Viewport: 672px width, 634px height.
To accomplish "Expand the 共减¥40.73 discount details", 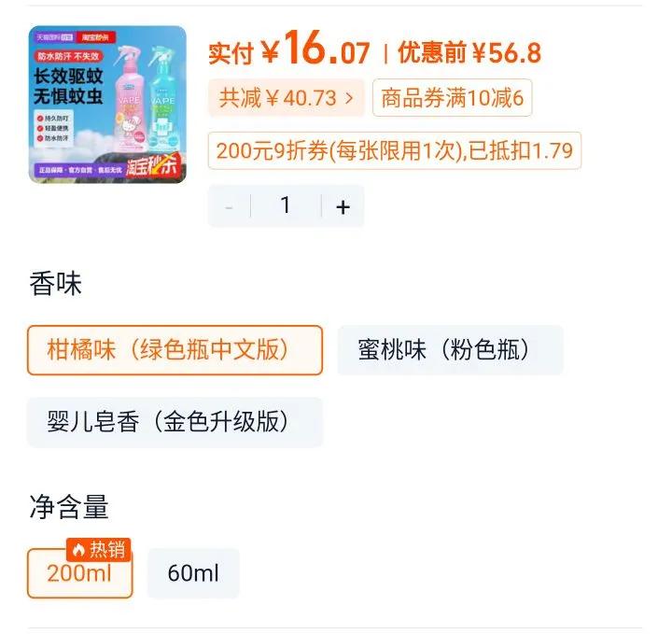I will pyautogui.click(x=286, y=98).
